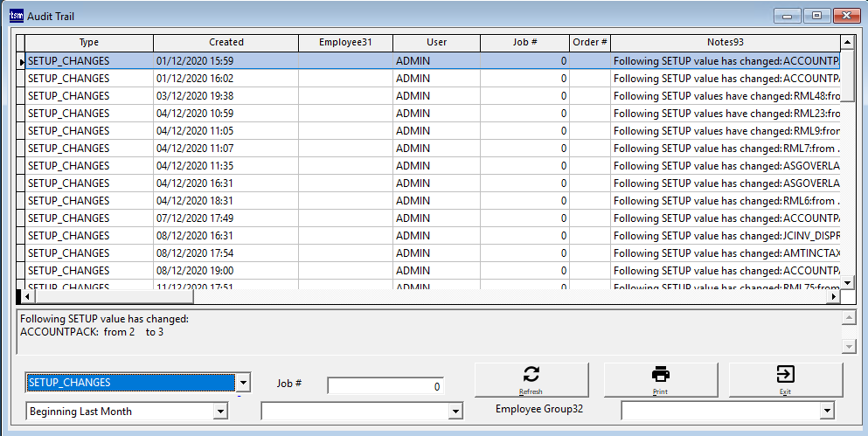Click the Exit icon button
The width and height of the screenshot is (868, 436).
click(785, 380)
